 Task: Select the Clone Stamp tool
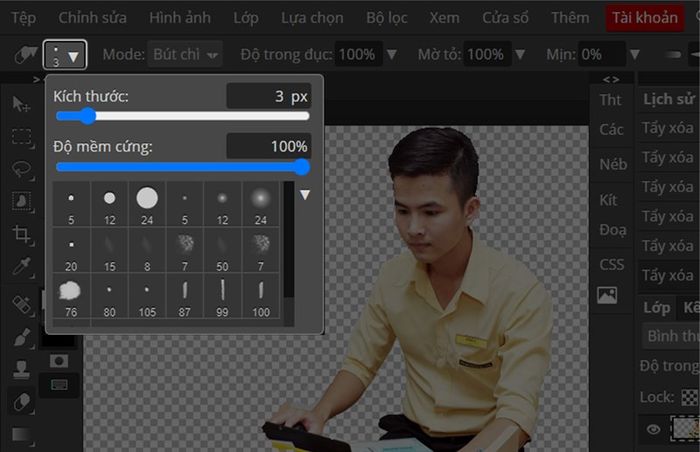pos(21,370)
